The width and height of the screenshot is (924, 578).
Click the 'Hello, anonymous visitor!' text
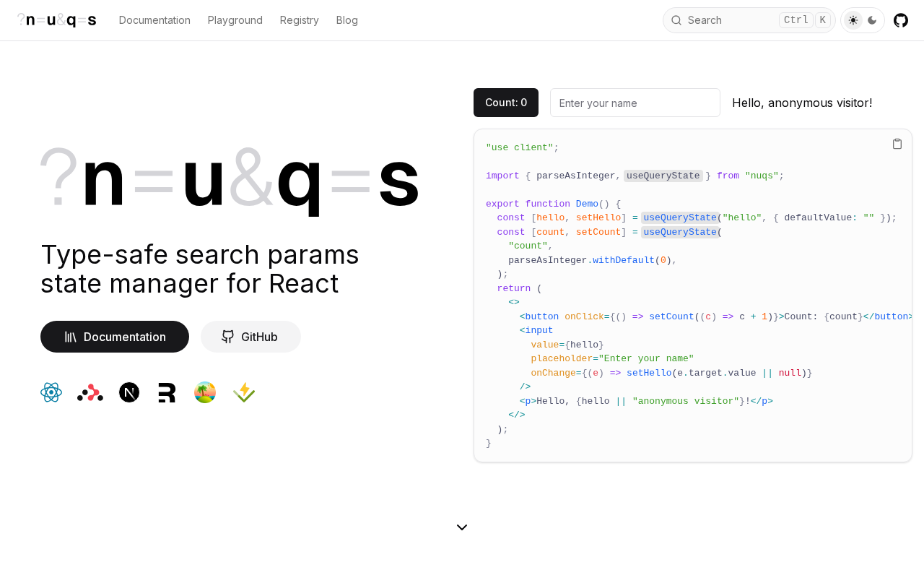point(802,103)
